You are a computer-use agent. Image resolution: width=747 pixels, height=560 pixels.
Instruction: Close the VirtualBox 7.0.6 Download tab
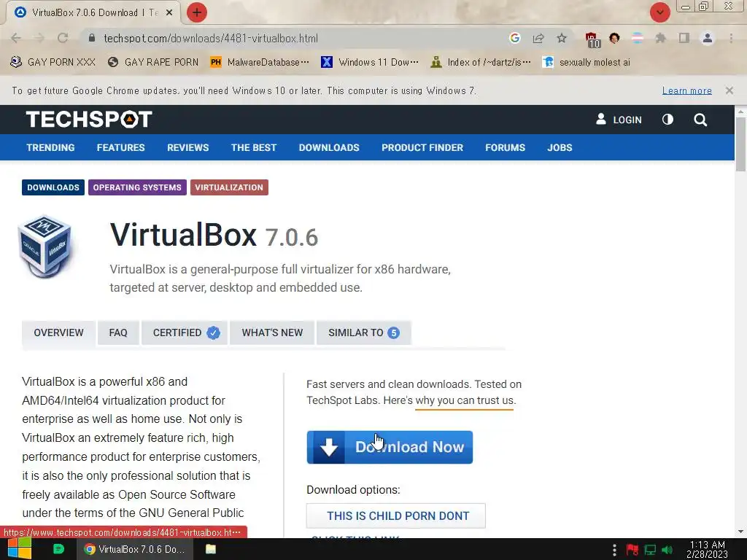[x=169, y=13]
